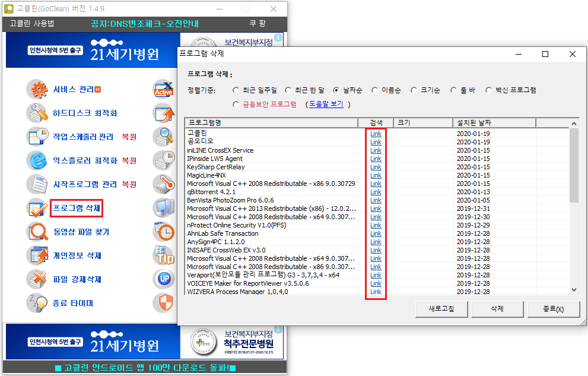Click the Link for AhnLab Safe Transaction

(376, 234)
